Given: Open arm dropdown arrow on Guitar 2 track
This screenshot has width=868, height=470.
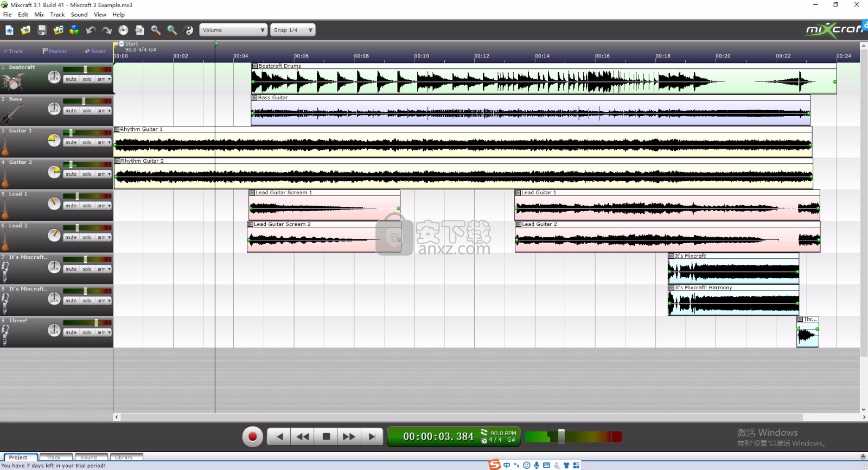Looking at the screenshot, I should [x=109, y=174].
